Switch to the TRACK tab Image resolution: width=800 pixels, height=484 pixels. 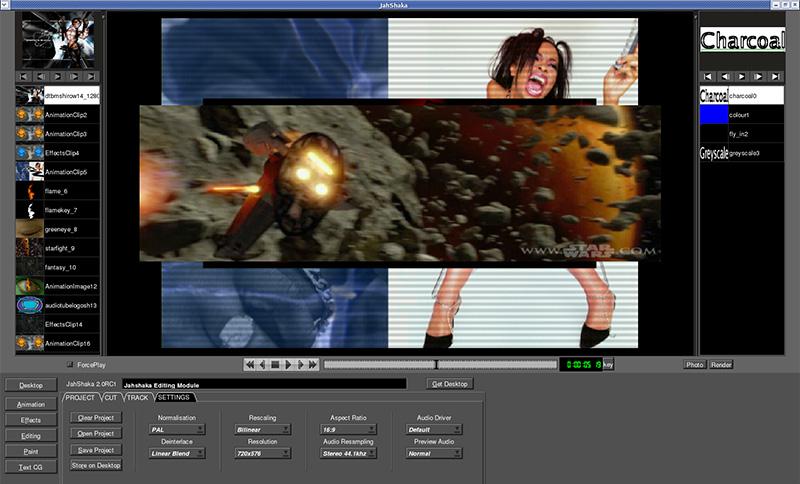(x=137, y=397)
